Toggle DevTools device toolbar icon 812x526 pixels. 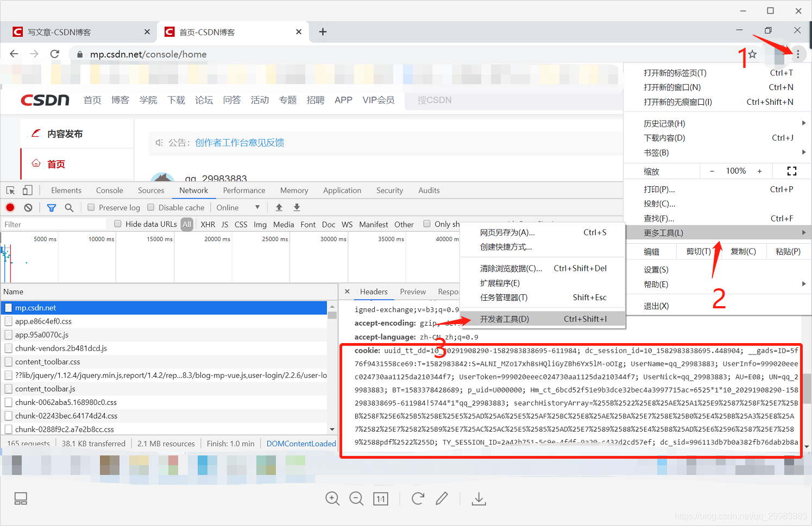(27, 190)
